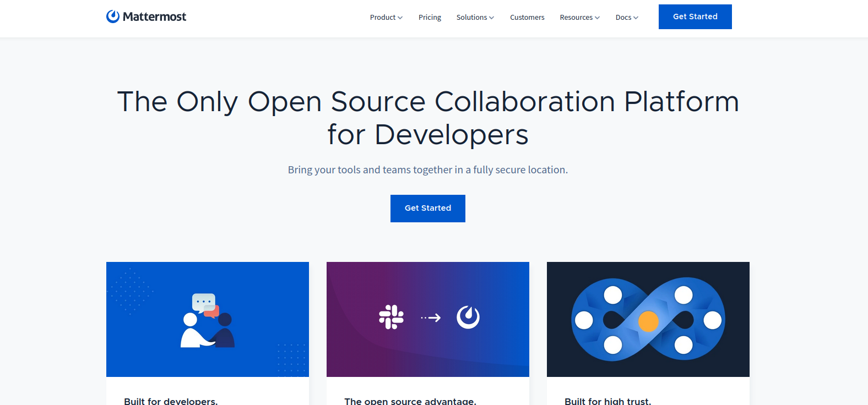Expand the Product dropdown menu
The width and height of the screenshot is (868, 405).
[386, 18]
